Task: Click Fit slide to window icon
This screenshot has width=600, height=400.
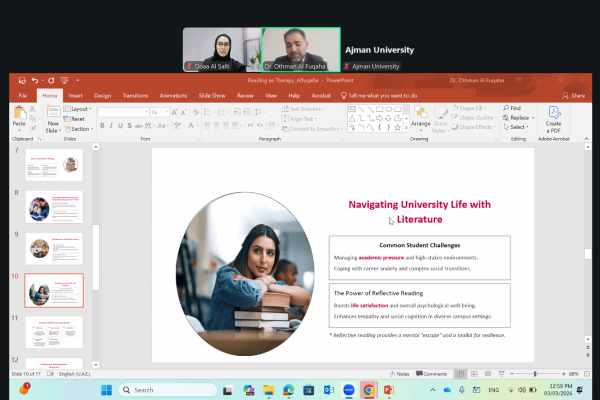Action: tap(586, 373)
